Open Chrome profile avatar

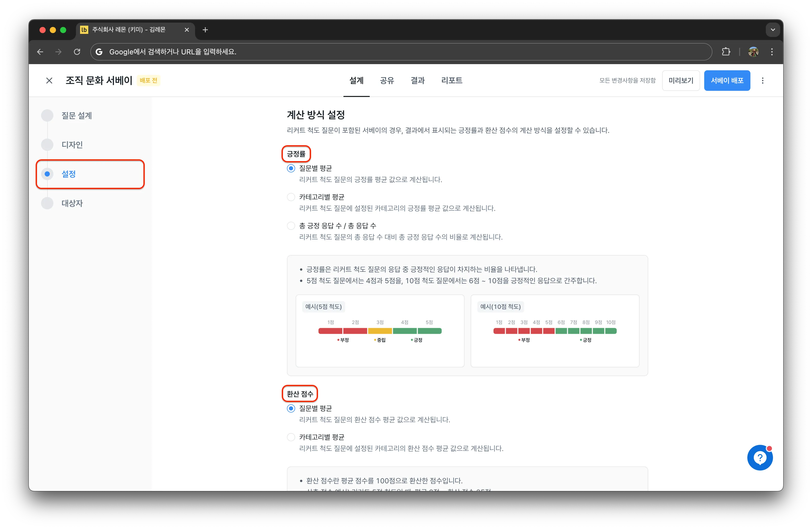(x=753, y=52)
